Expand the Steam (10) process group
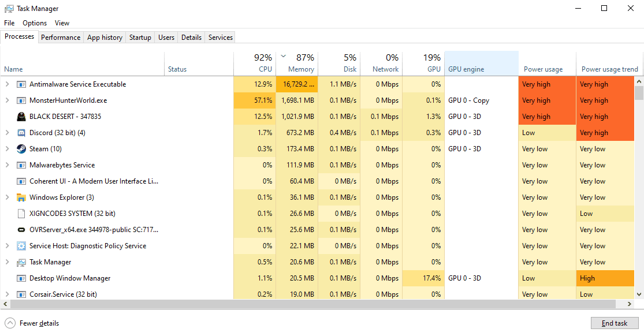This screenshot has height=336, width=644. tap(8, 148)
